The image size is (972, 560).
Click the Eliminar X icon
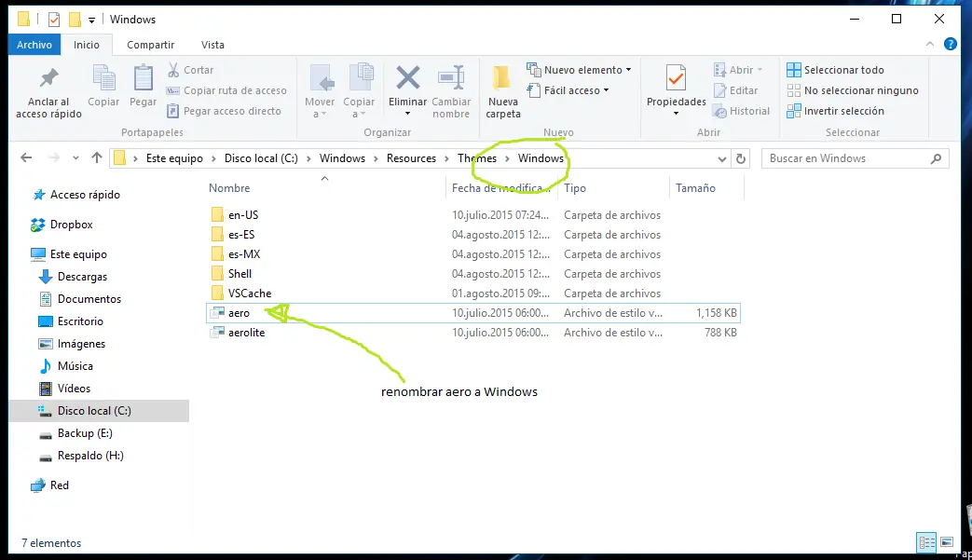(408, 78)
